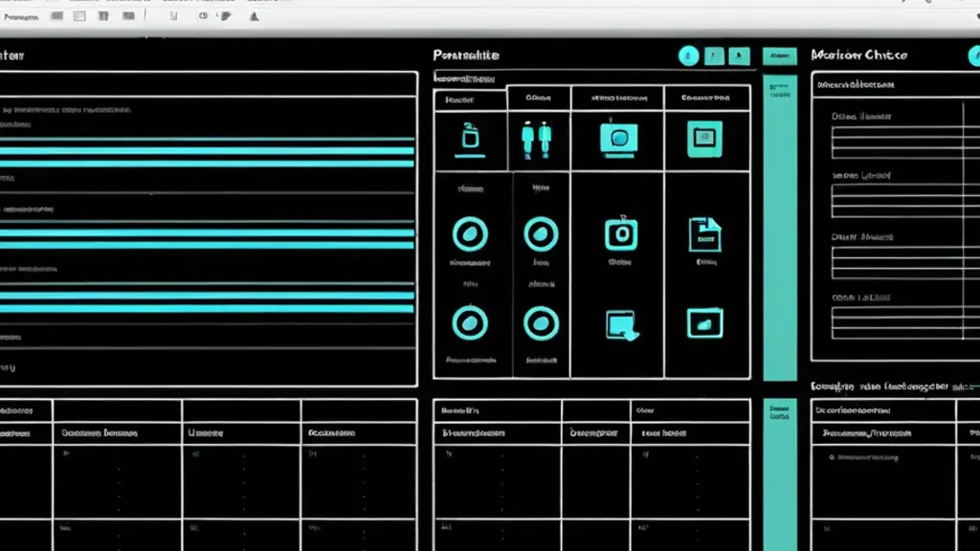Viewport: 980px width, 551px height.
Task: Click the tall cyan vertical scrollbar beside the icon grid
Action: click(779, 228)
